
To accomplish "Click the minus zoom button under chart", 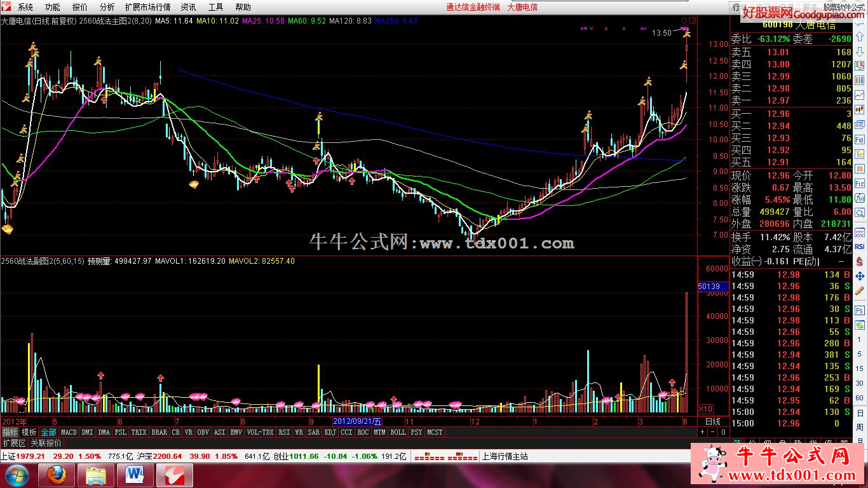I will tap(712, 432).
